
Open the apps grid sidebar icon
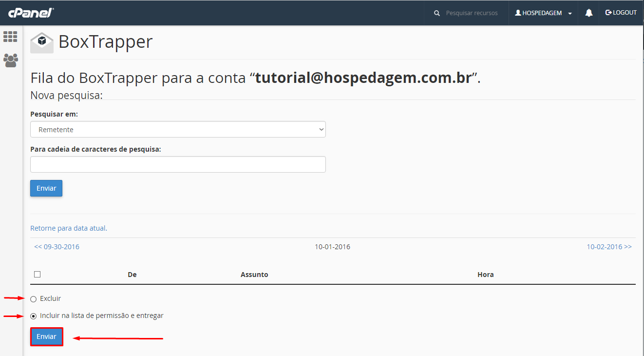(x=10, y=37)
